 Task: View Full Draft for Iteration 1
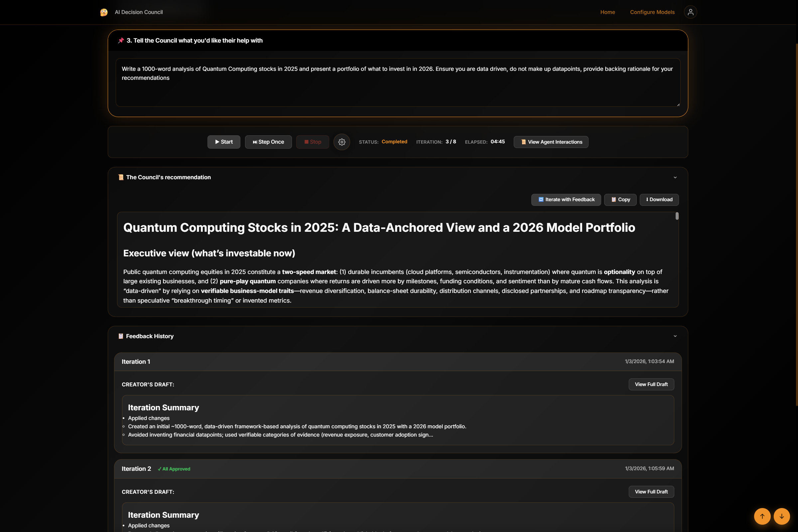[651, 384]
